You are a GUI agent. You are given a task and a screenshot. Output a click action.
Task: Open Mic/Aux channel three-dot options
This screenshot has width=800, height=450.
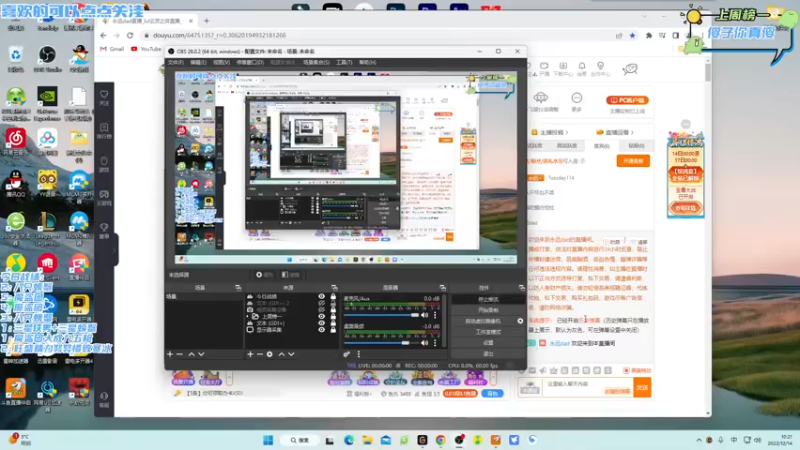click(x=435, y=315)
